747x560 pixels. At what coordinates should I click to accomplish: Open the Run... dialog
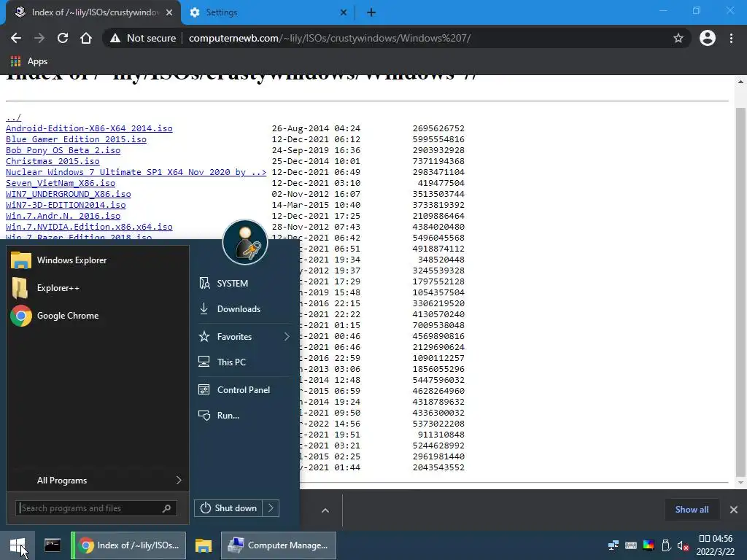click(x=243, y=415)
